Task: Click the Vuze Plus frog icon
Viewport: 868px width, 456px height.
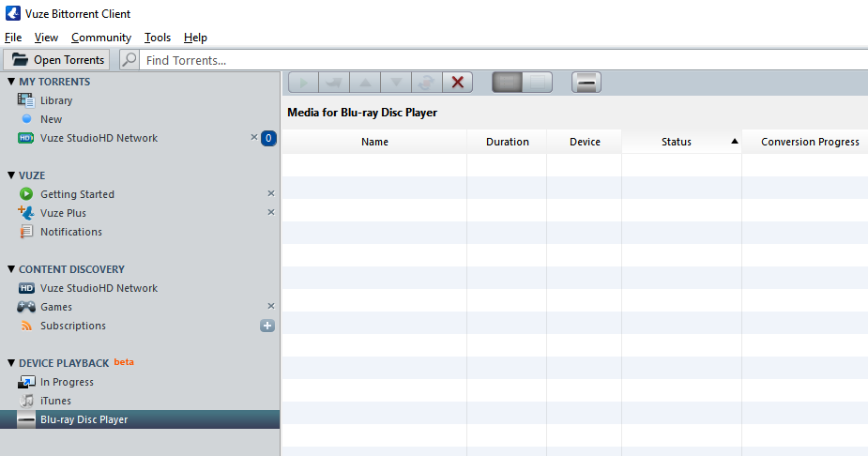Action: coord(26,212)
